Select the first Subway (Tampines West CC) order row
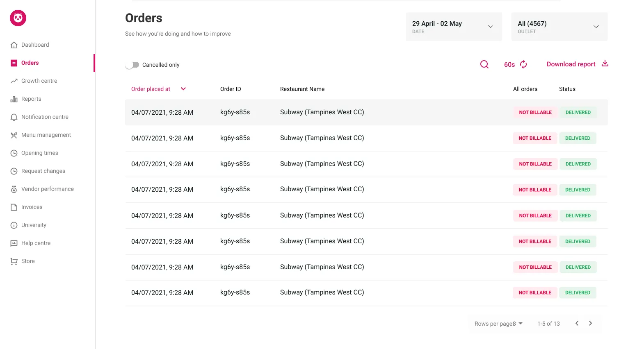The height and width of the screenshot is (349, 644). 366,112
